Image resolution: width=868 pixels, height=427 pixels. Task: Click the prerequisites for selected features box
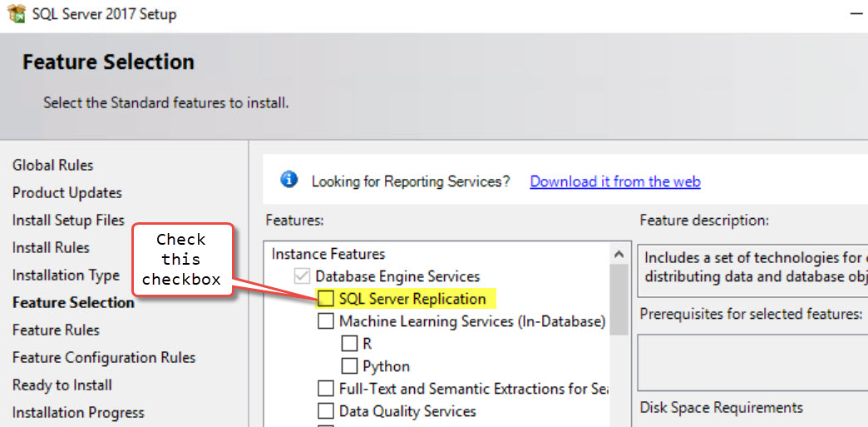[x=753, y=363]
